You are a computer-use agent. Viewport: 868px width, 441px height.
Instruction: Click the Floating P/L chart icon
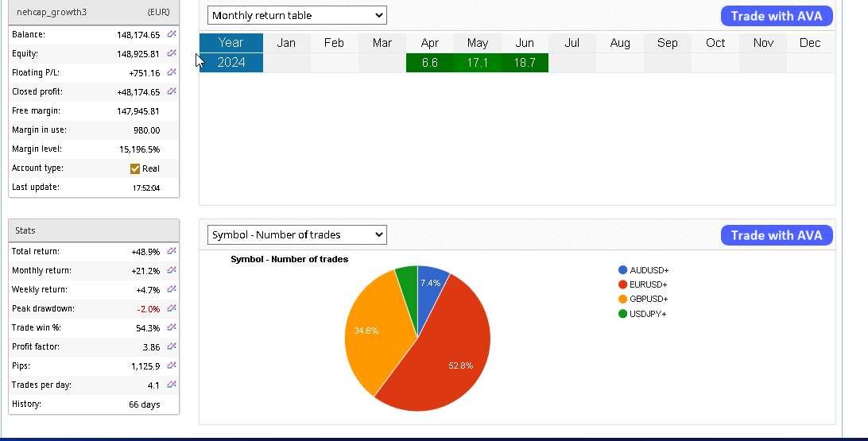coord(172,73)
